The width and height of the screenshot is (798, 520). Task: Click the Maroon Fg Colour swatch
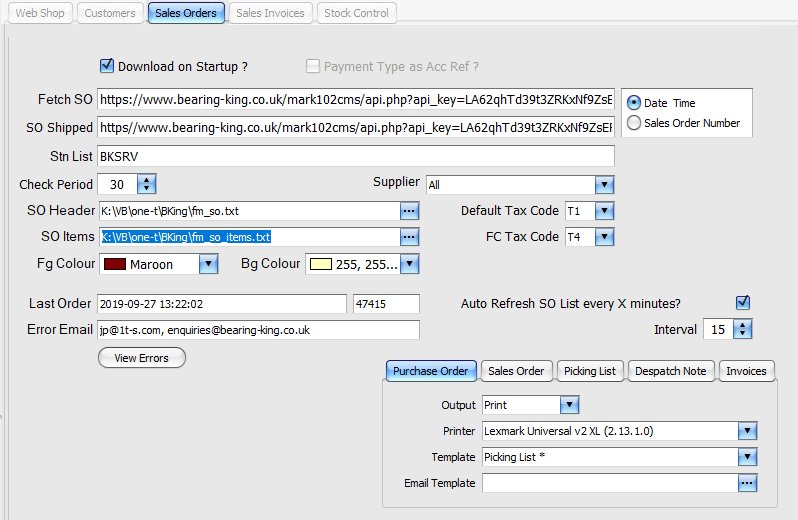coord(113,264)
